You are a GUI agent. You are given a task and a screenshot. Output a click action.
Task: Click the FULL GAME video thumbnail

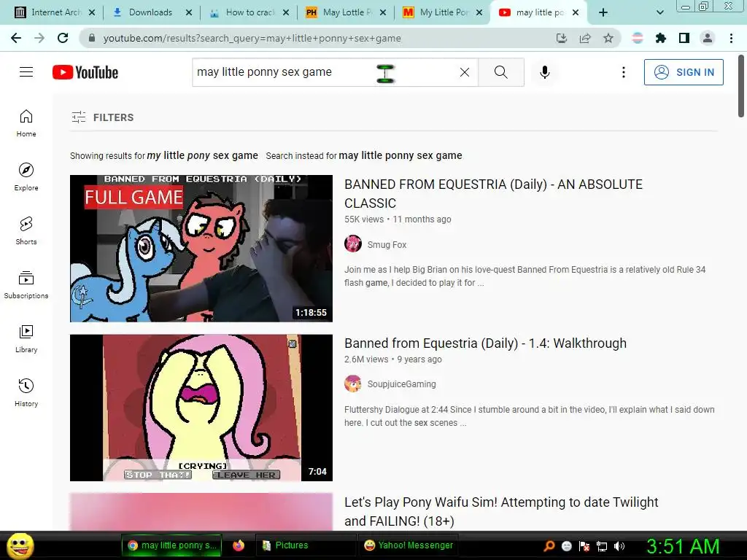pyautogui.click(x=201, y=249)
